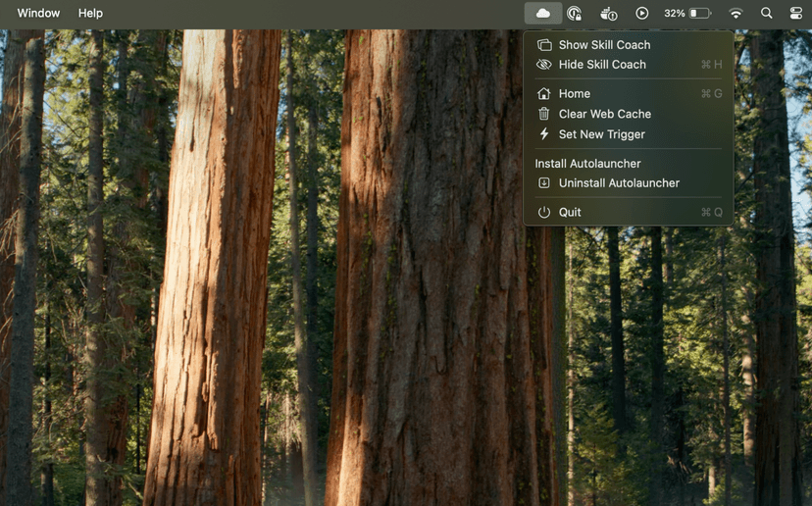Click the battery status icon
This screenshot has width=812, height=506.
point(700,13)
